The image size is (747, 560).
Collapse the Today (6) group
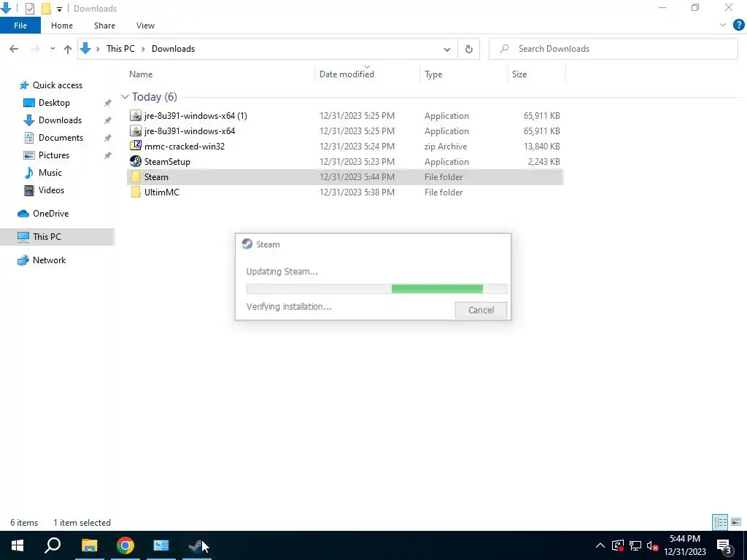pos(125,97)
